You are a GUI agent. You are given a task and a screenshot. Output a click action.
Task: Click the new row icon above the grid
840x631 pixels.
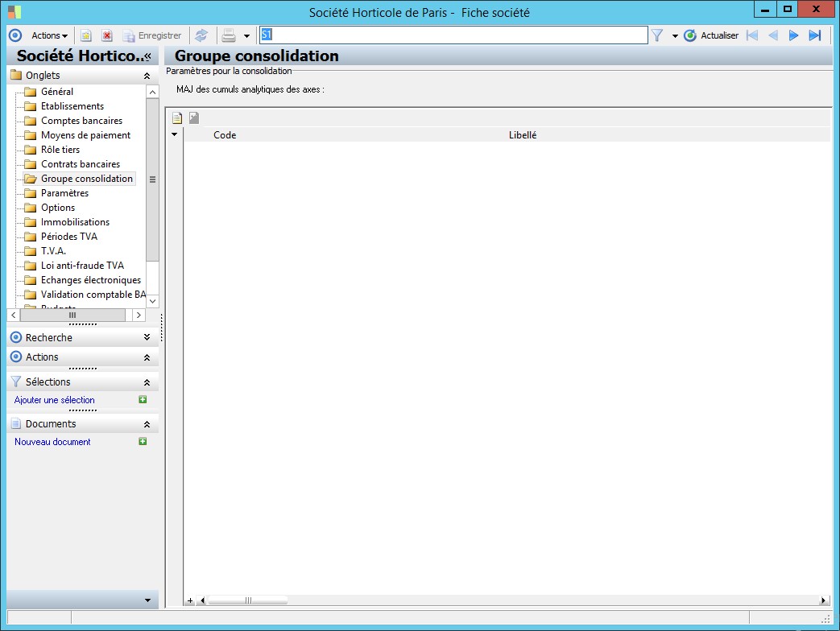click(x=177, y=118)
